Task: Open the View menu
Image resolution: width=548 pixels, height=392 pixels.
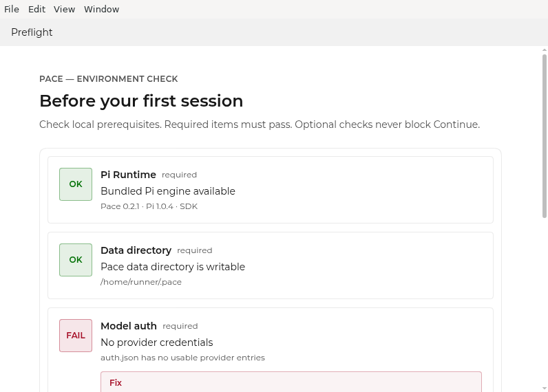Action: (x=64, y=9)
